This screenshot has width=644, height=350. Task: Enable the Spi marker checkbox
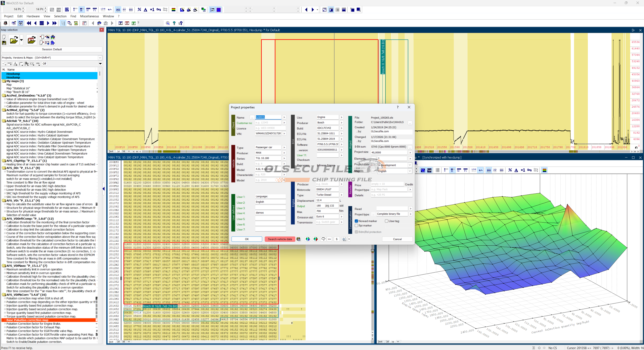click(356, 226)
